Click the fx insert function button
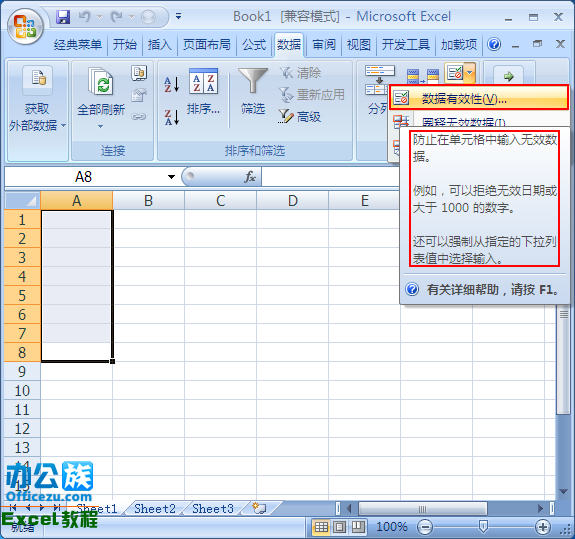This screenshot has width=575, height=539. pyautogui.click(x=250, y=177)
